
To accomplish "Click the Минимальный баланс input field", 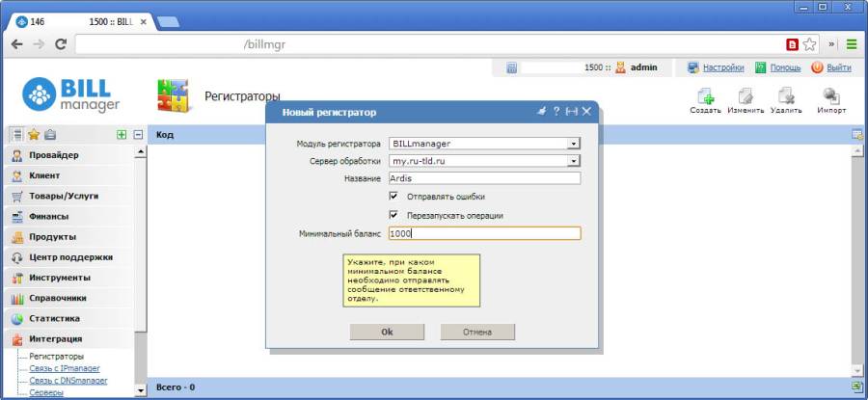I will 484,233.
